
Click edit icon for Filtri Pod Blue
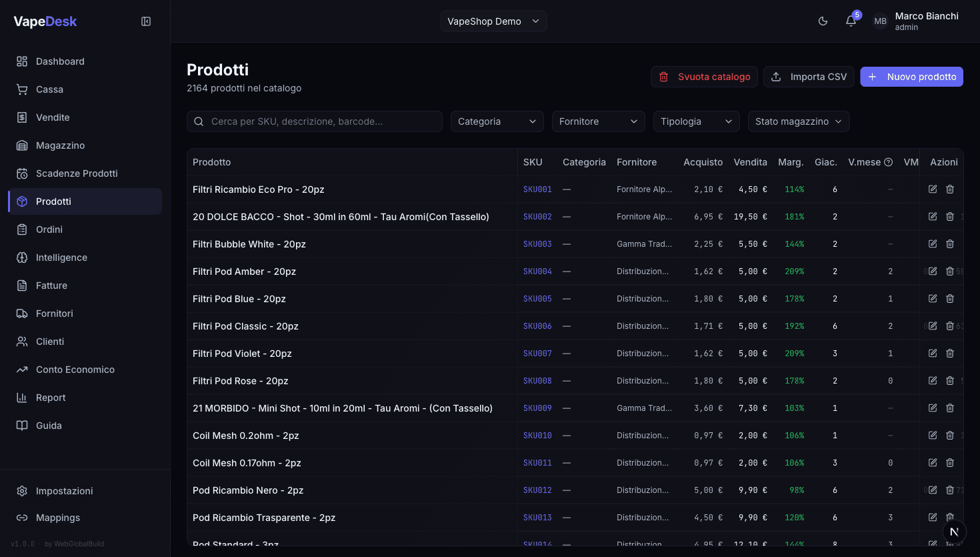click(933, 299)
